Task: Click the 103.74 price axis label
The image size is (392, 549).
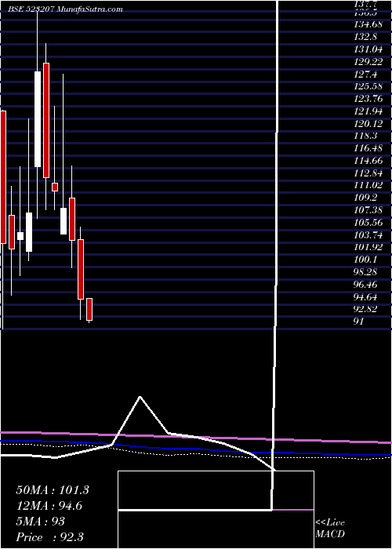Action: click(368, 235)
